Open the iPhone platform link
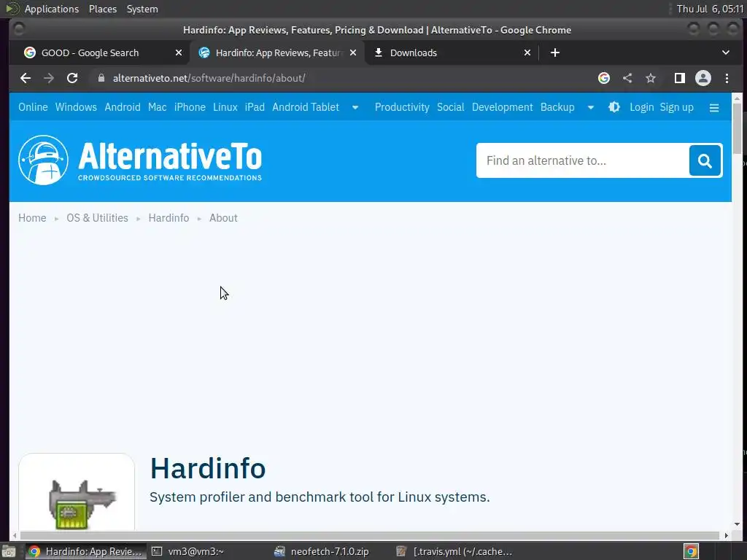Viewport: 747px width, 560px height. [x=190, y=107]
